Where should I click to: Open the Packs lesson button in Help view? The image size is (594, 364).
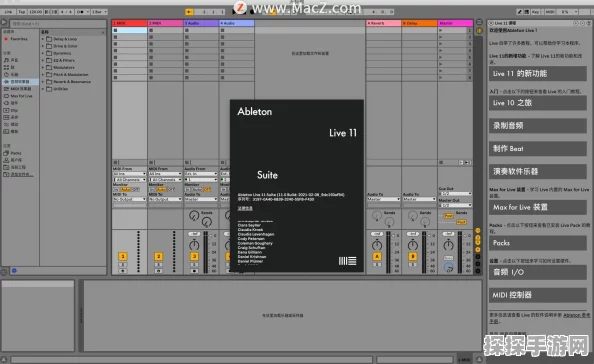[x=538, y=243]
